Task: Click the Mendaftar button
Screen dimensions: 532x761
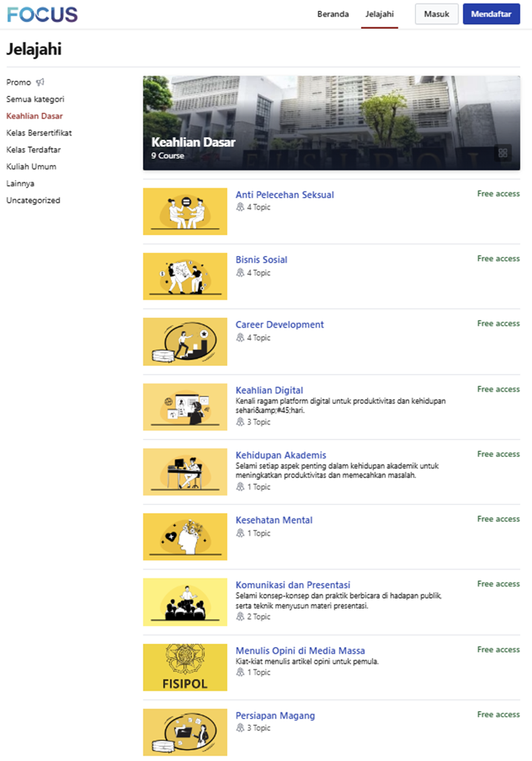Action: [x=491, y=14]
